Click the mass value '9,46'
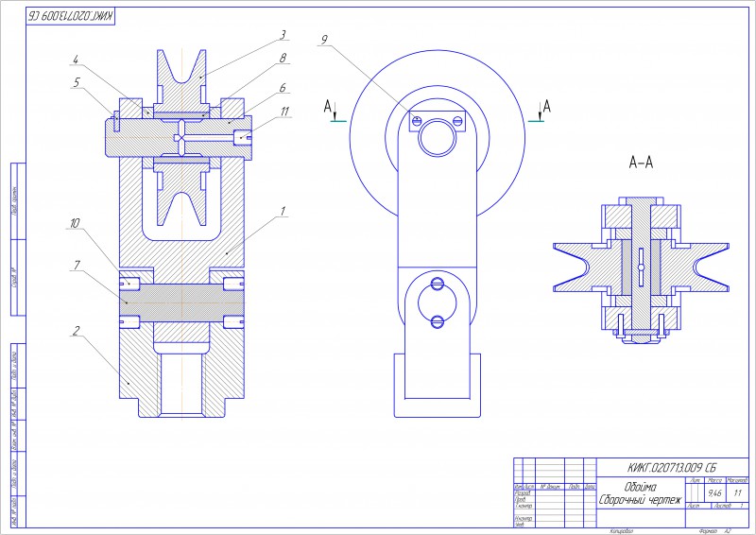 click(x=715, y=493)
